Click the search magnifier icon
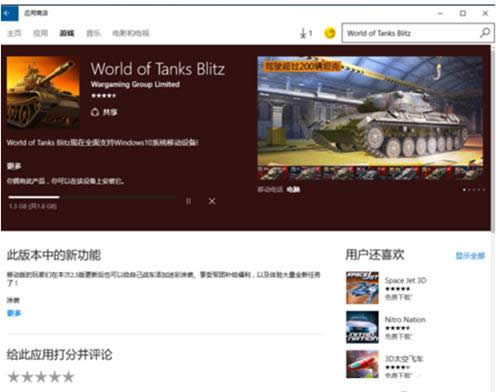Viewport: 496px width, 392px height. coord(485,33)
